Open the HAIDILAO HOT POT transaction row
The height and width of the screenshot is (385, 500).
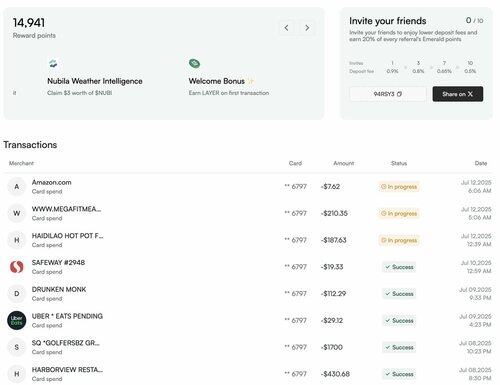pyautogui.click(x=248, y=240)
